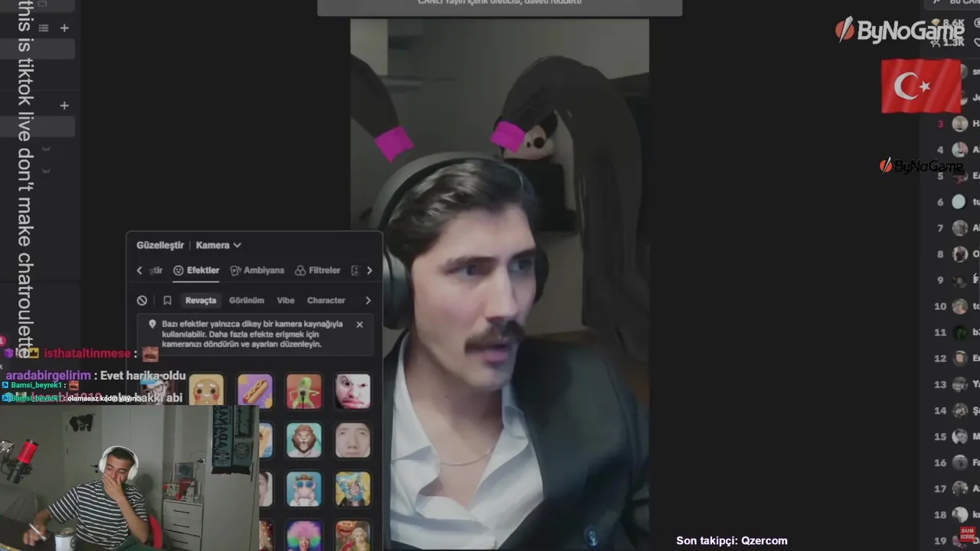
Task: Click the red subscribe icon
Action: [x=967, y=533]
